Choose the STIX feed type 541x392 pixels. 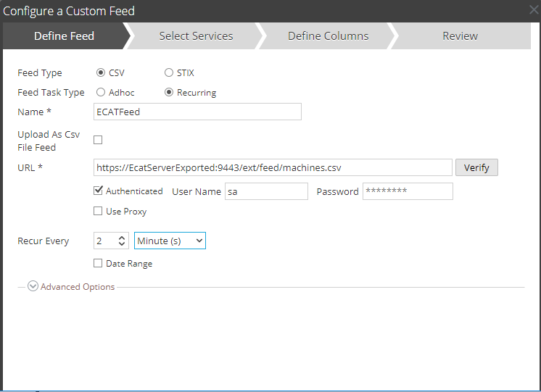[169, 73]
